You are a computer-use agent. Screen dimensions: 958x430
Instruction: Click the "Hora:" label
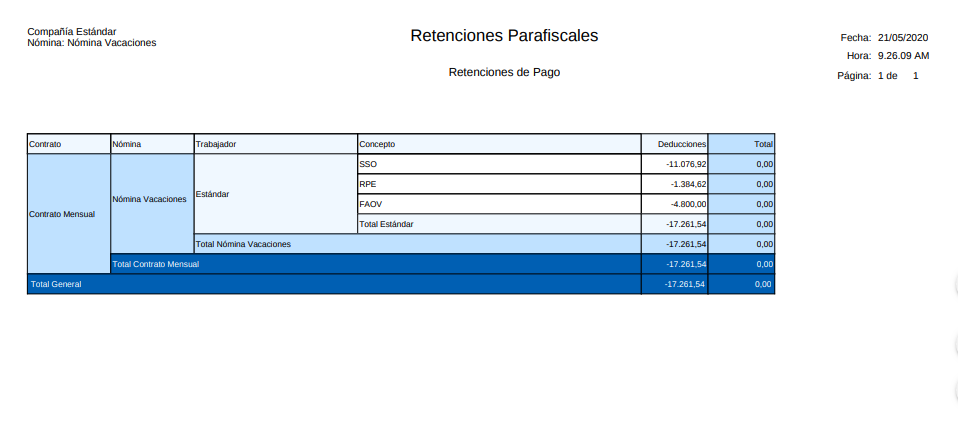(x=859, y=56)
